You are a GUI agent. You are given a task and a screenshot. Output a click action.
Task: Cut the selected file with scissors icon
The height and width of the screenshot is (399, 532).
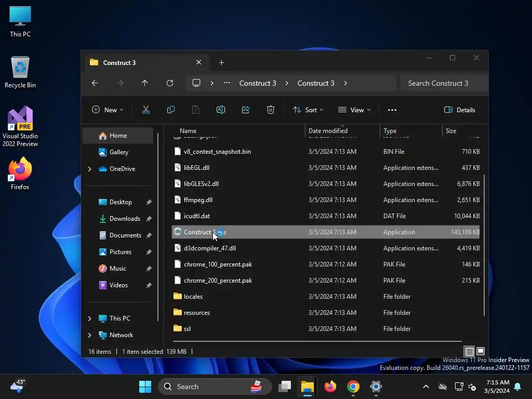click(145, 110)
